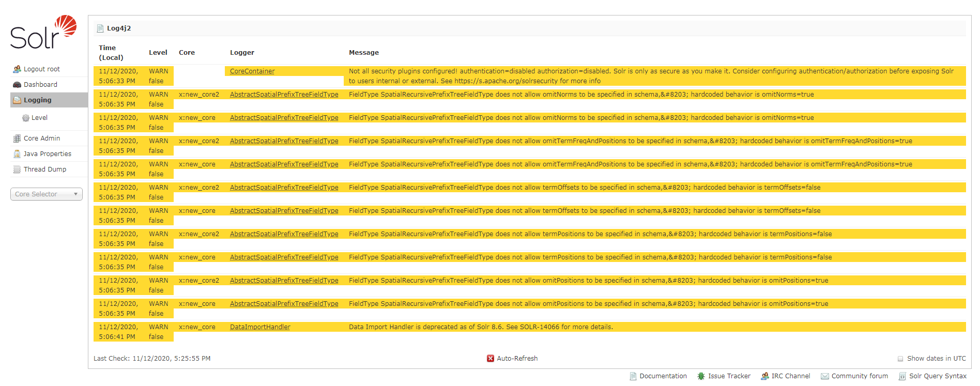The width and height of the screenshot is (980, 386).
Task: Click the Level column header
Action: click(x=158, y=53)
